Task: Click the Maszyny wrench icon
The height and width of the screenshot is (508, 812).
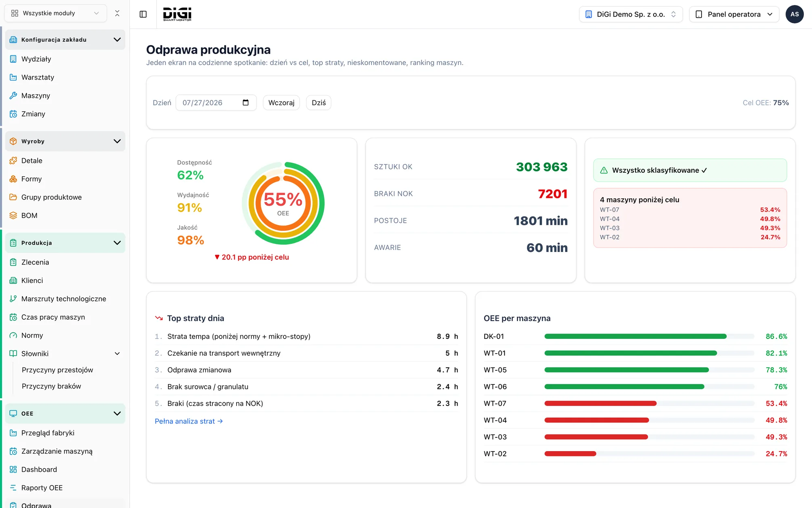Action: click(x=13, y=96)
